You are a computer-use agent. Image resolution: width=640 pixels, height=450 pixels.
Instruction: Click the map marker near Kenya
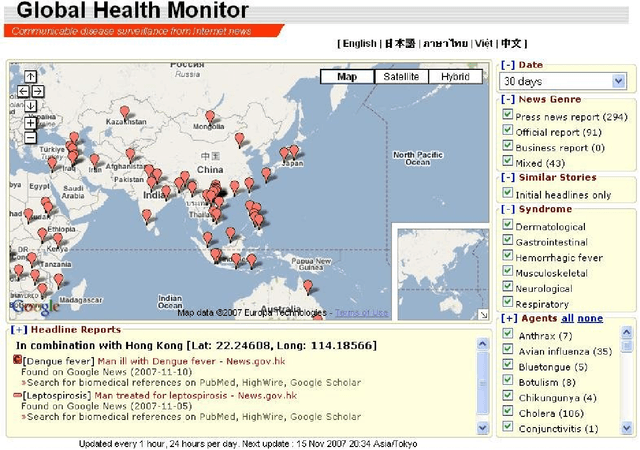coord(58,240)
